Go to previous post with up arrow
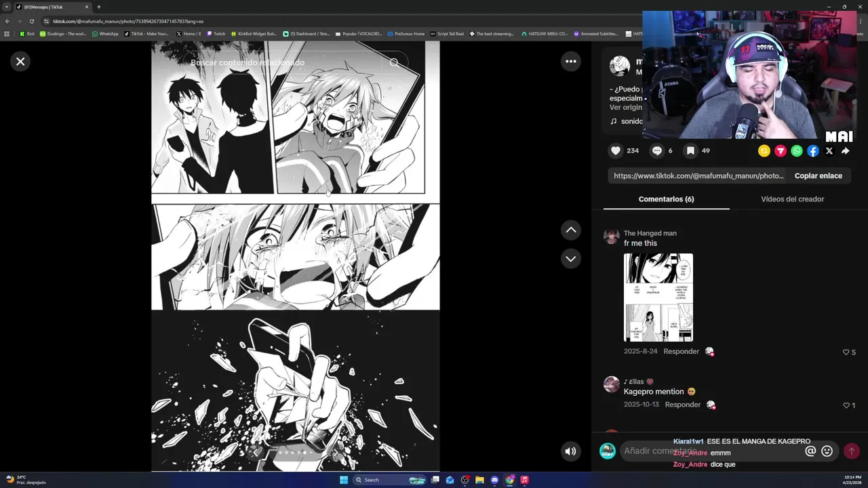Screen dimensions: 868x488 coord(571,230)
